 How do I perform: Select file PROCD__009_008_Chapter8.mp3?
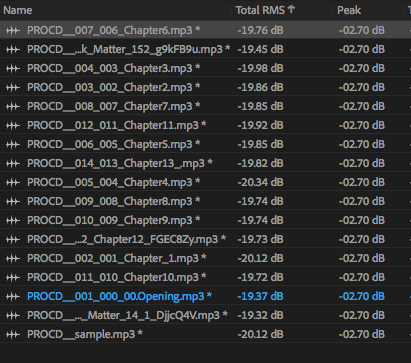114,201
